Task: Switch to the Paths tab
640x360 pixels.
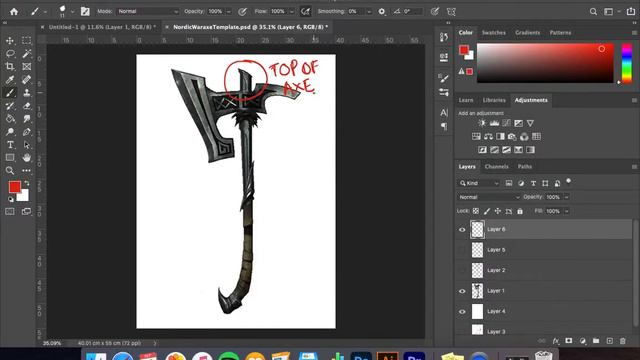Action: click(x=524, y=167)
